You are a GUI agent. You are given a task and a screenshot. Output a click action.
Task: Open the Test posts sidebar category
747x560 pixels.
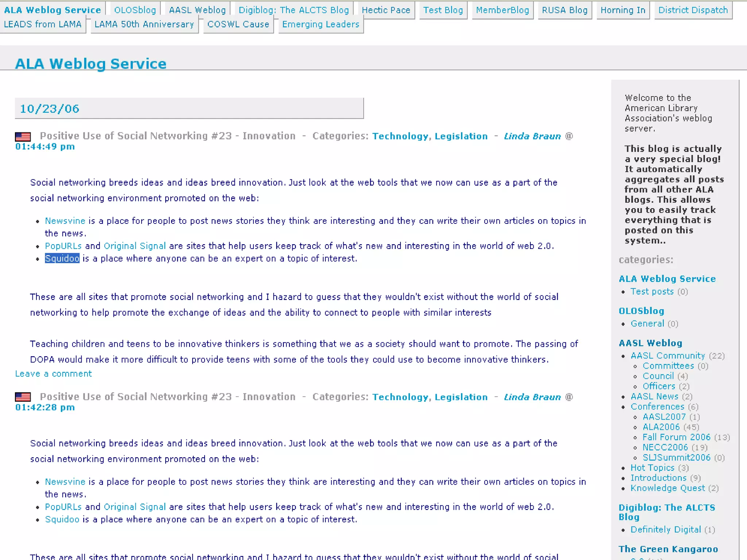(652, 292)
